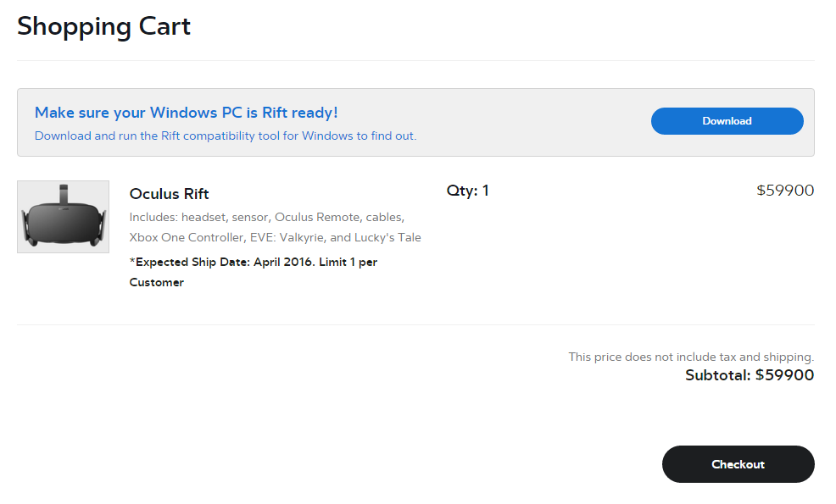Click the item price $59900 in the product row

[x=785, y=191]
